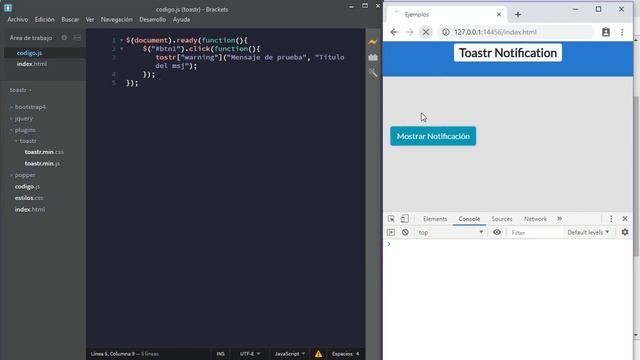
Task: Open DevTools console settings gear
Action: (x=625, y=232)
